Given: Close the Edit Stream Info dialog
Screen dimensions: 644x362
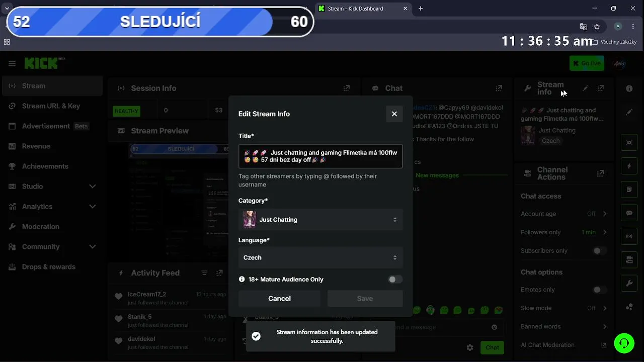Looking at the screenshot, I should (x=394, y=114).
